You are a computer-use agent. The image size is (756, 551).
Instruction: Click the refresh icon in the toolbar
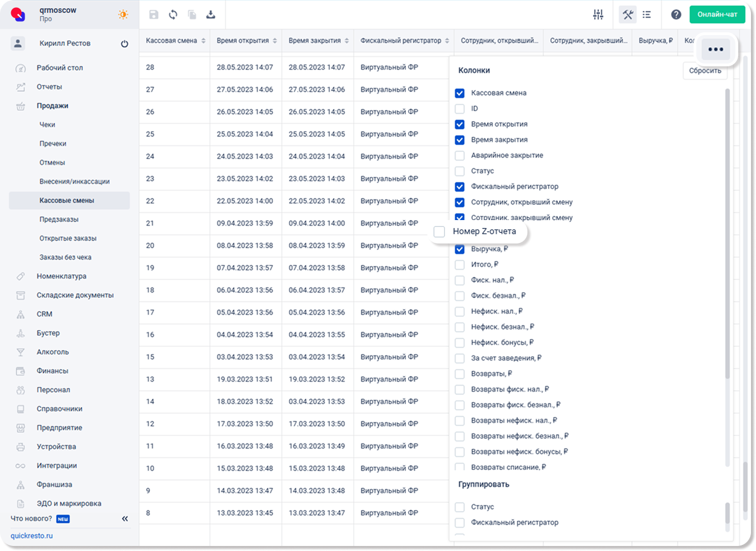173,14
